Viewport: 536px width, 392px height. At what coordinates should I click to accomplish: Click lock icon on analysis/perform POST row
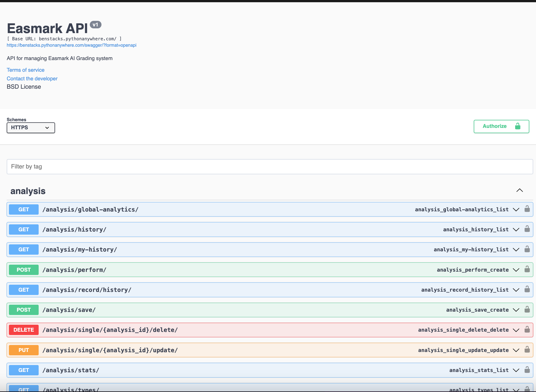527,269
